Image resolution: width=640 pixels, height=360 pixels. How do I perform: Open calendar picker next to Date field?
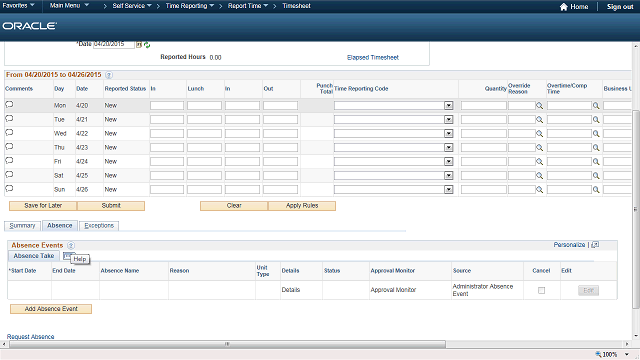(139, 44)
